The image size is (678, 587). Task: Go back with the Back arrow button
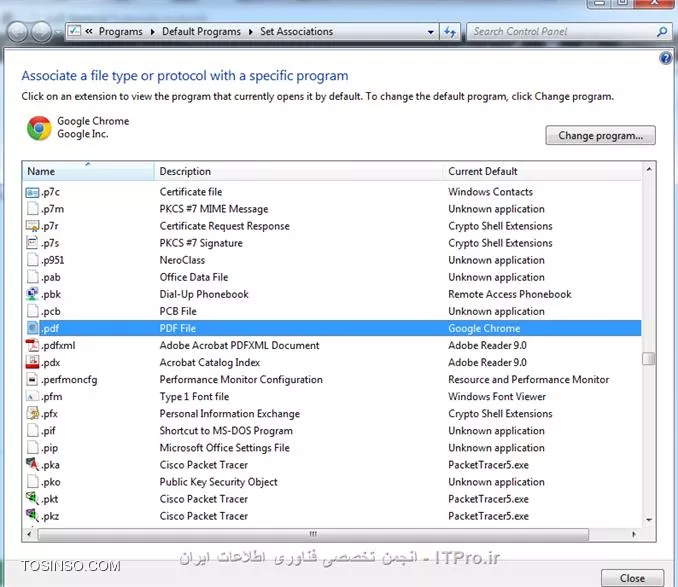[x=18, y=32]
